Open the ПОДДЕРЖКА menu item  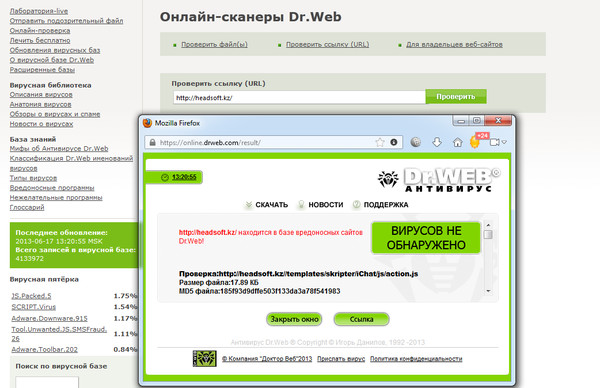tap(386, 205)
